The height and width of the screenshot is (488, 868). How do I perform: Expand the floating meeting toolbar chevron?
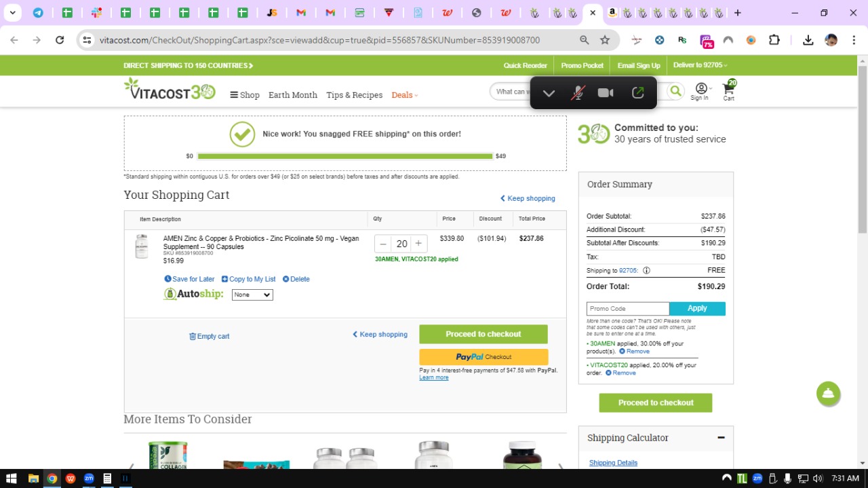point(549,93)
